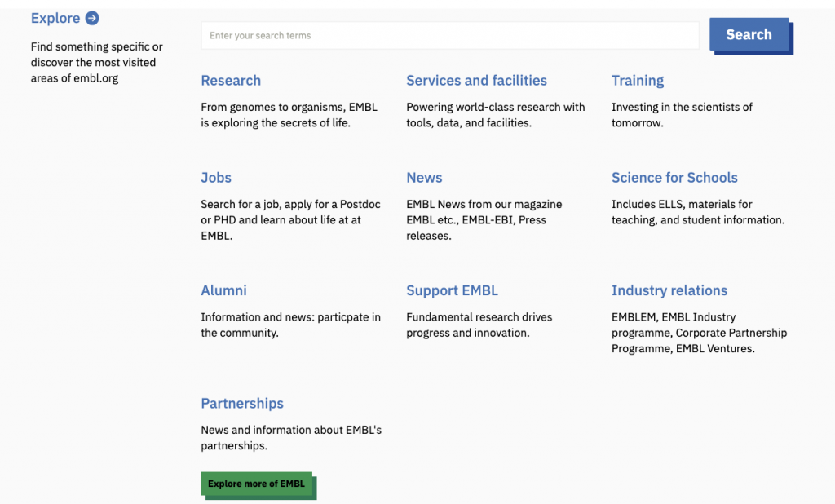Go to Science for Schools
Image resolution: width=835 pixels, height=504 pixels.
click(x=674, y=178)
